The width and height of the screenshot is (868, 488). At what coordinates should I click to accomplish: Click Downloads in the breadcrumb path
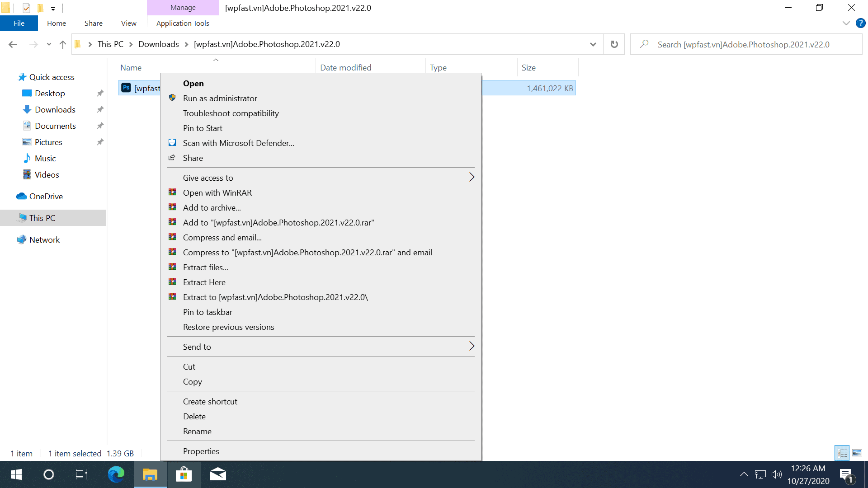[158, 44]
